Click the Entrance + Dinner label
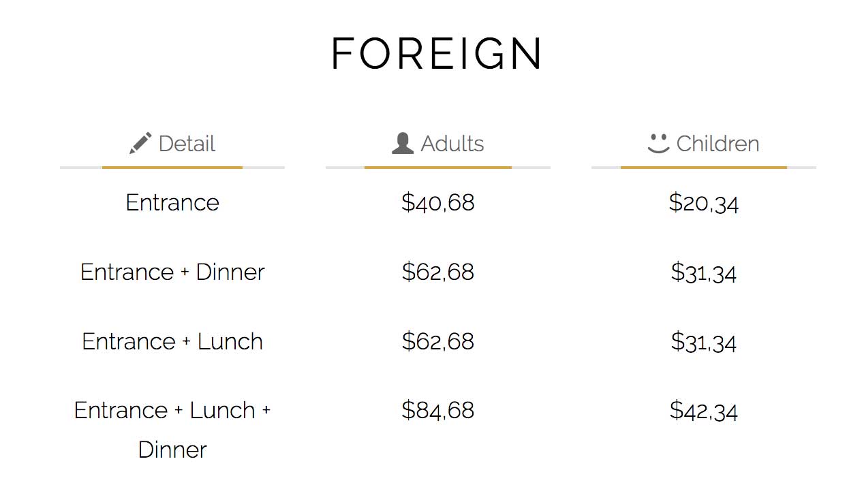The width and height of the screenshot is (864, 504). point(172,272)
